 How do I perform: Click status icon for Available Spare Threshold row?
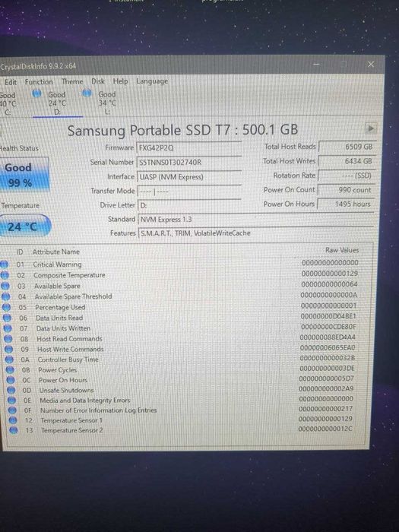(6, 296)
